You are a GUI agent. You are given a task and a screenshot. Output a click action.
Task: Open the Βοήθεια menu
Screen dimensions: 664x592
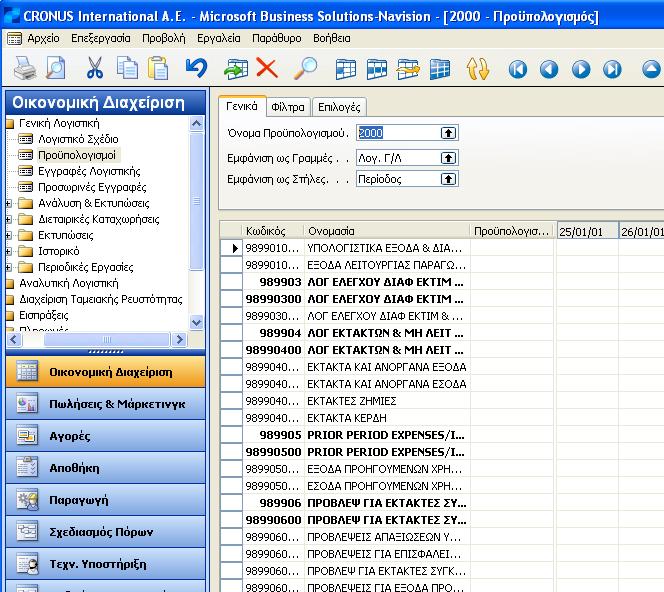click(x=332, y=39)
